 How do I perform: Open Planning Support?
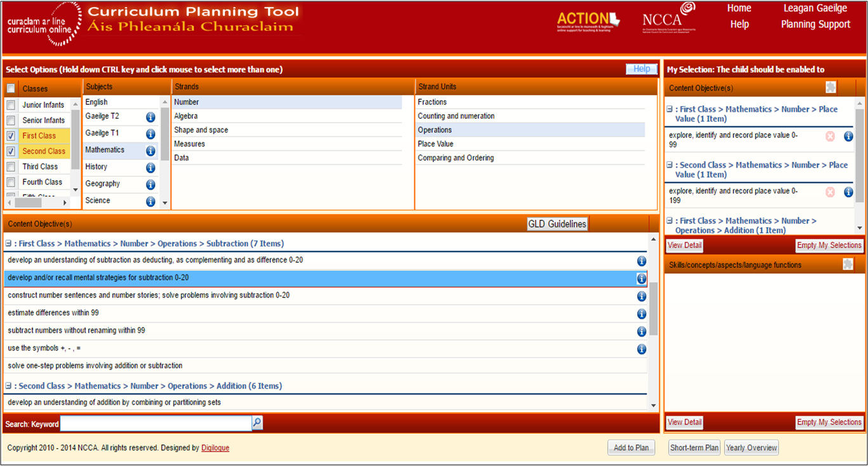tap(815, 24)
